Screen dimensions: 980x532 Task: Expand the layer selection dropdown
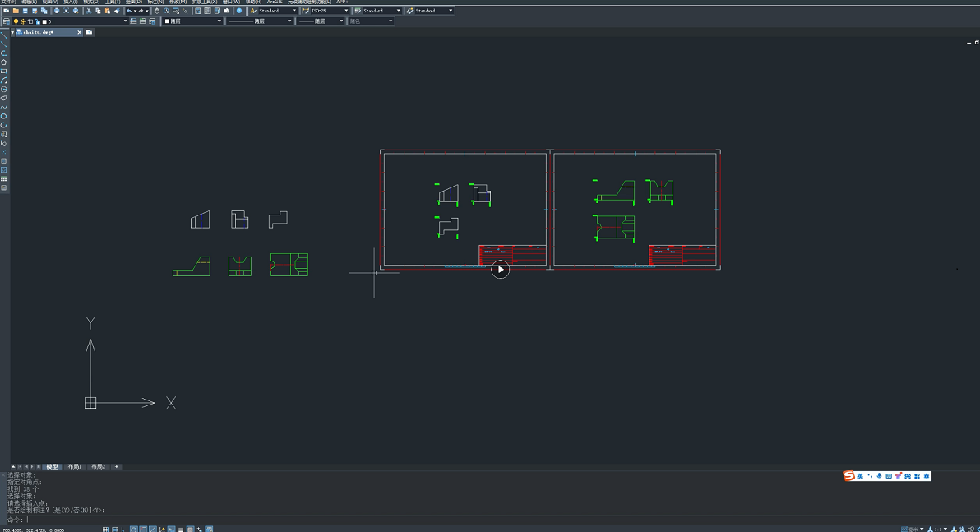pyautogui.click(x=126, y=21)
